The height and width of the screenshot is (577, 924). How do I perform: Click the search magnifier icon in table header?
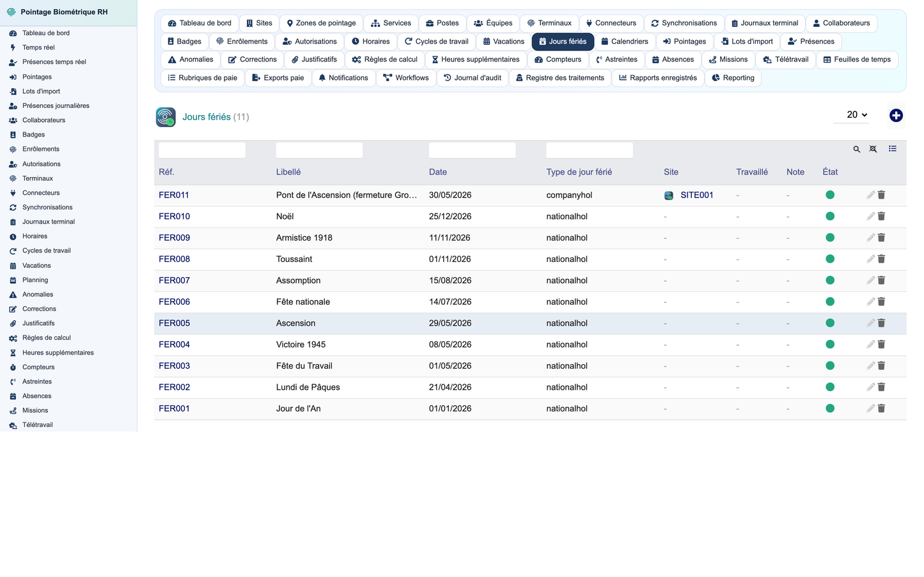tap(856, 149)
